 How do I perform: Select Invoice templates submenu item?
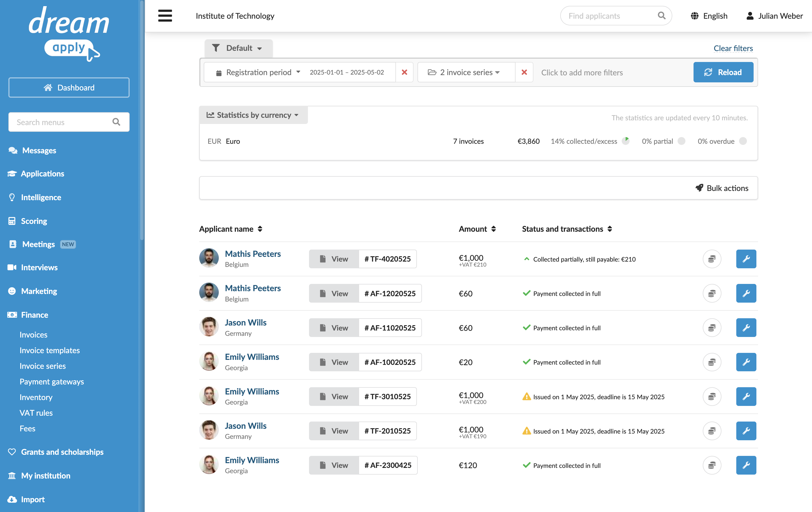click(49, 350)
